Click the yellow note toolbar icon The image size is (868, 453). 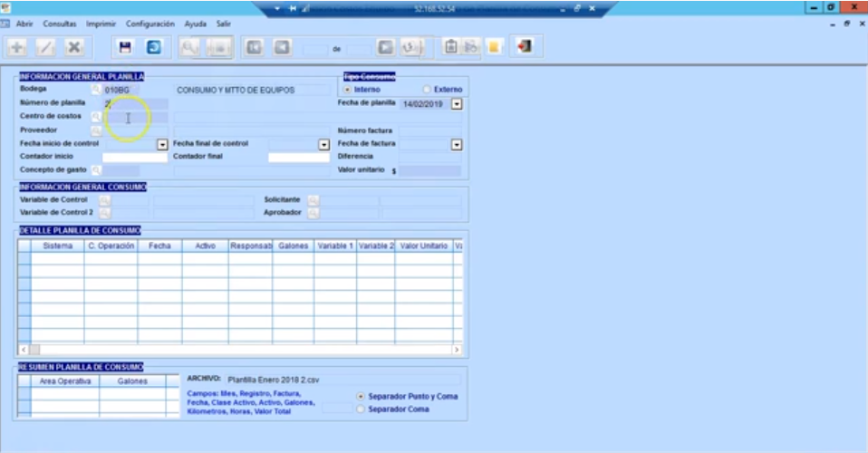(x=494, y=47)
